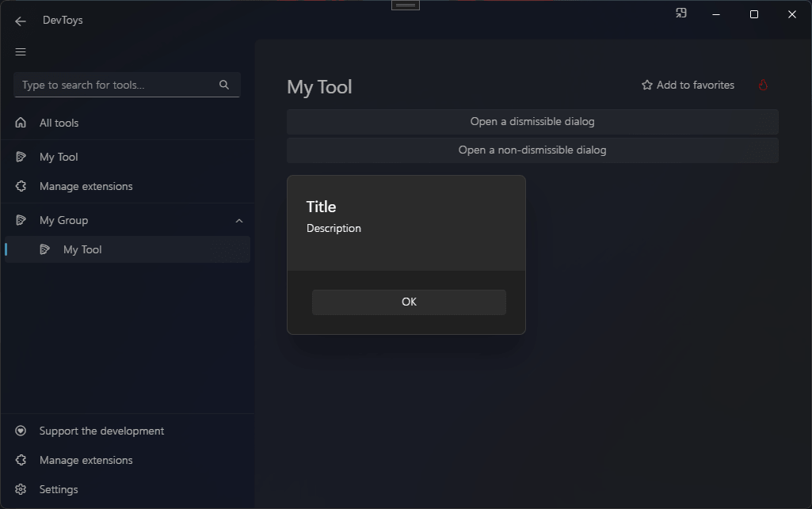812x509 pixels.
Task: Click Open a dismissible dialog button
Action: tap(532, 122)
